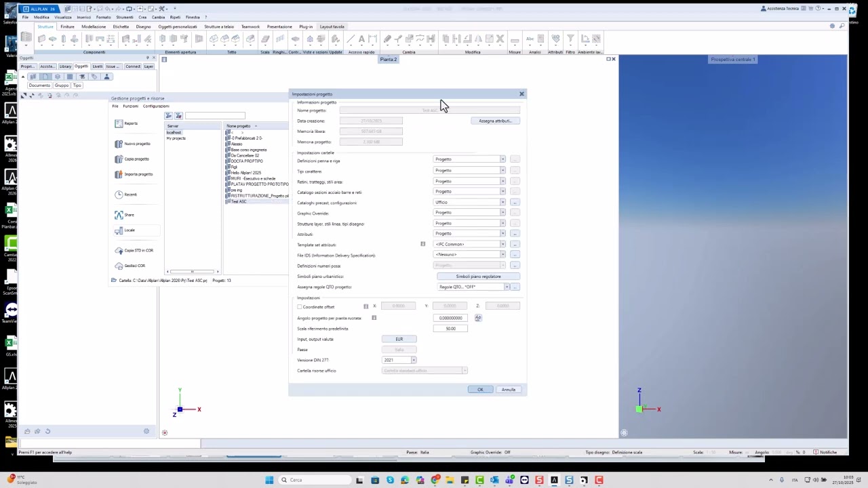Click the Assegna attributi button
Image resolution: width=868 pixels, height=488 pixels.
495,121
